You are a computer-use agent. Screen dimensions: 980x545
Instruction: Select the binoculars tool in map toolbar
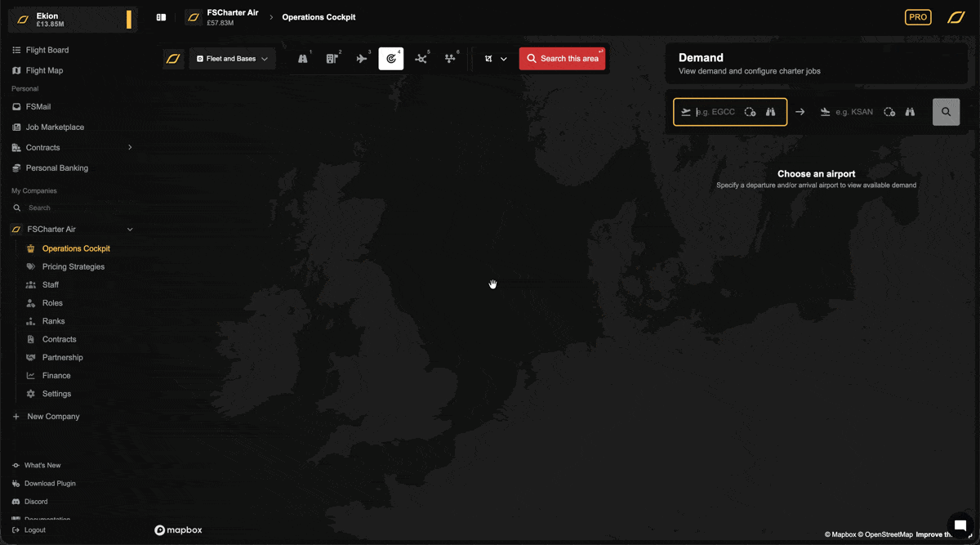point(303,59)
